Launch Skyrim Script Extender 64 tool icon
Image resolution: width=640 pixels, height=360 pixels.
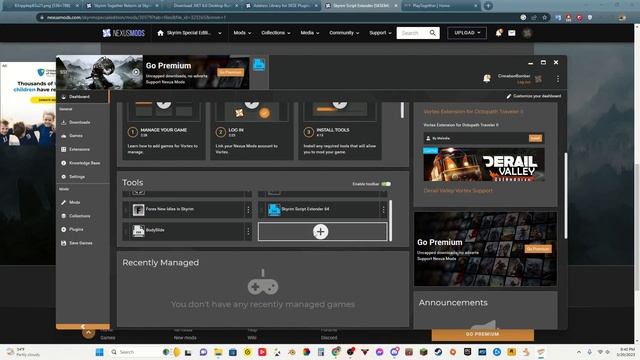point(274,209)
